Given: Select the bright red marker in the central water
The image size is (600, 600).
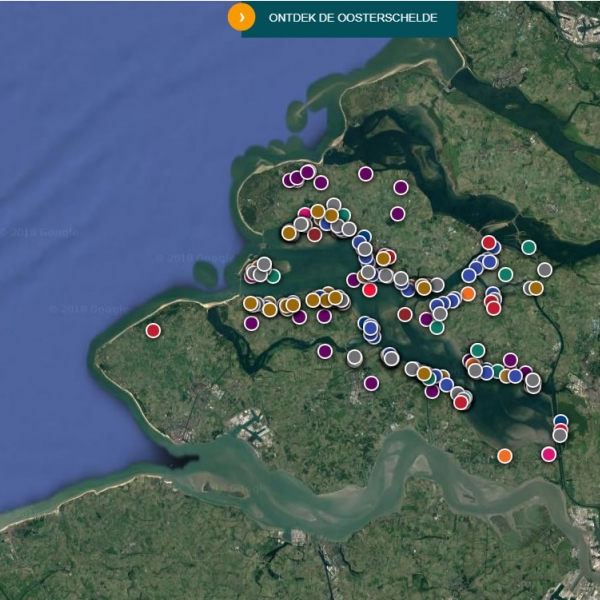Looking at the screenshot, I should [370, 290].
